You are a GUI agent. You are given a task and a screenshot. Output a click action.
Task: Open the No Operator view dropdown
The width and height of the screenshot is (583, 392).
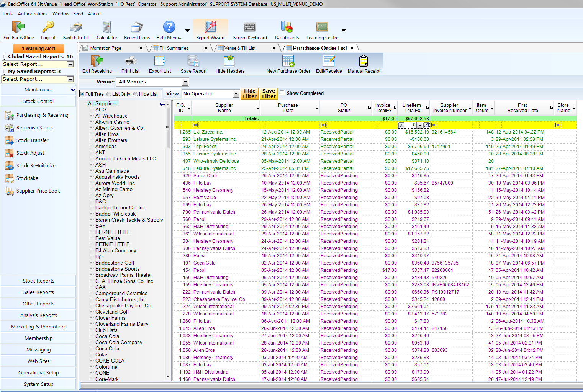click(236, 94)
